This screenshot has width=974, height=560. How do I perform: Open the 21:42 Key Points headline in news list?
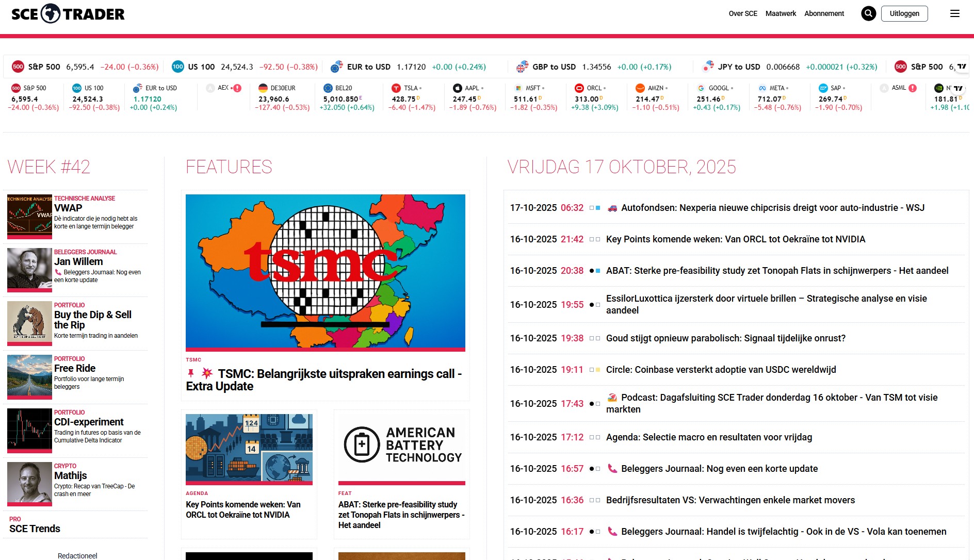tap(736, 239)
